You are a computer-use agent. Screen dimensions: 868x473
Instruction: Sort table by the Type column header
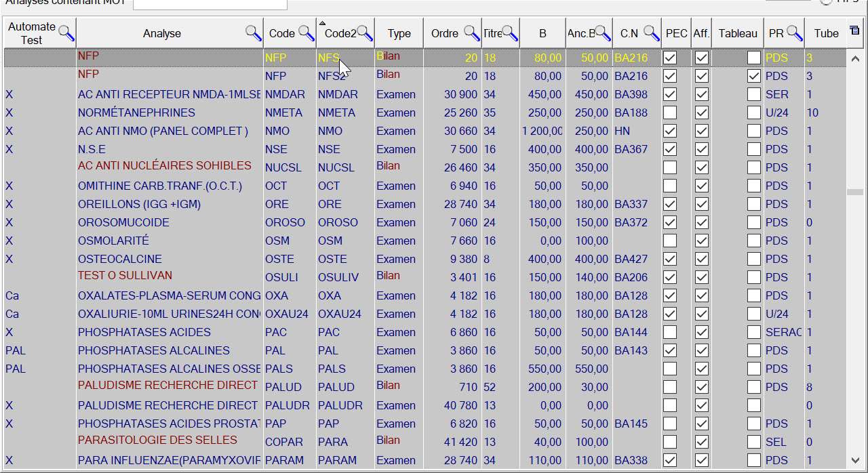click(399, 33)
